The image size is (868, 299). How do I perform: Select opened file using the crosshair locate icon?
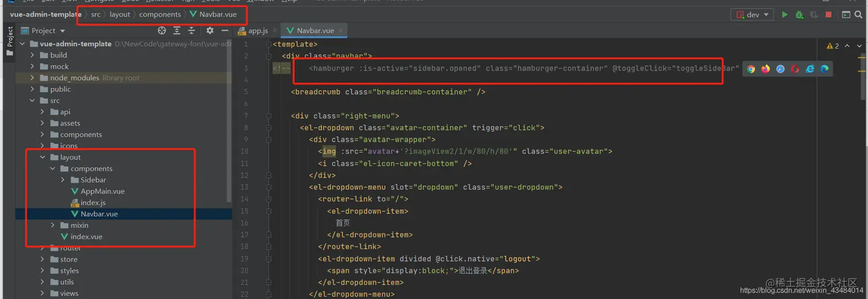162,30
